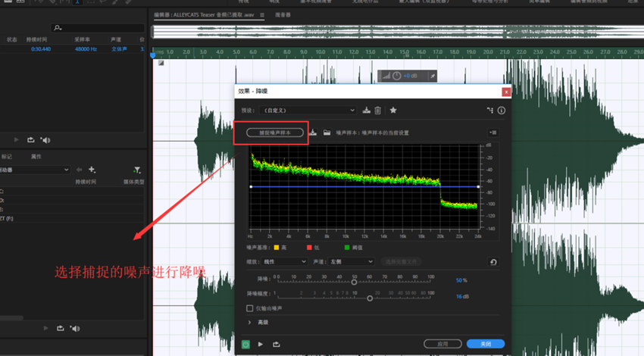Save the current noise print to file
This screenshot has width=644, height=356.
point(313,133)
